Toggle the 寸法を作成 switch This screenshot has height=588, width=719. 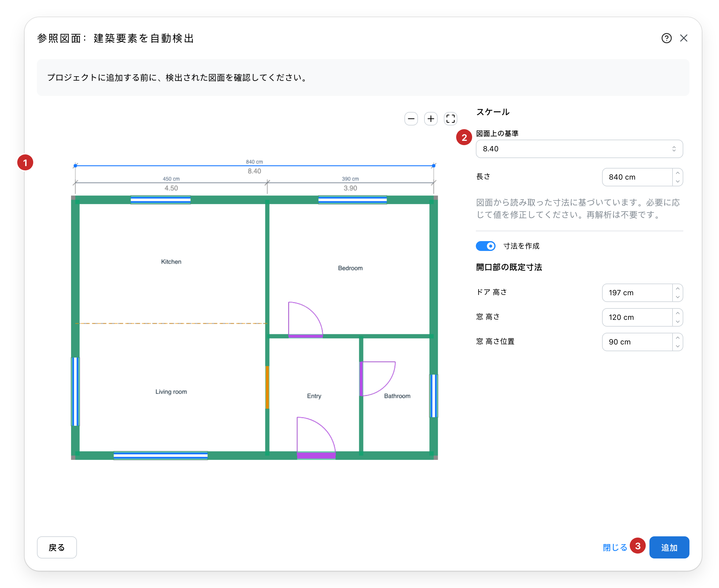[485, 246]
